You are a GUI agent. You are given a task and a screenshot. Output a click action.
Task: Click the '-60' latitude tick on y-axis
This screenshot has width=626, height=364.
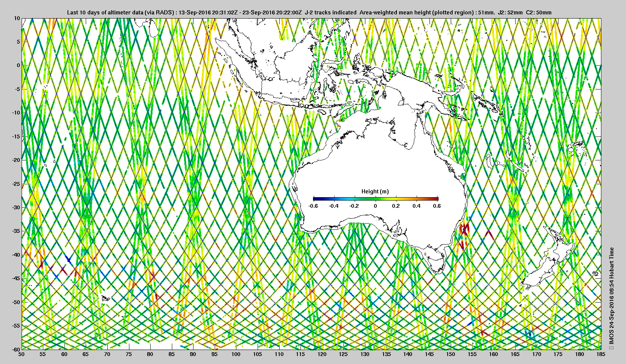tap(16, 349)
